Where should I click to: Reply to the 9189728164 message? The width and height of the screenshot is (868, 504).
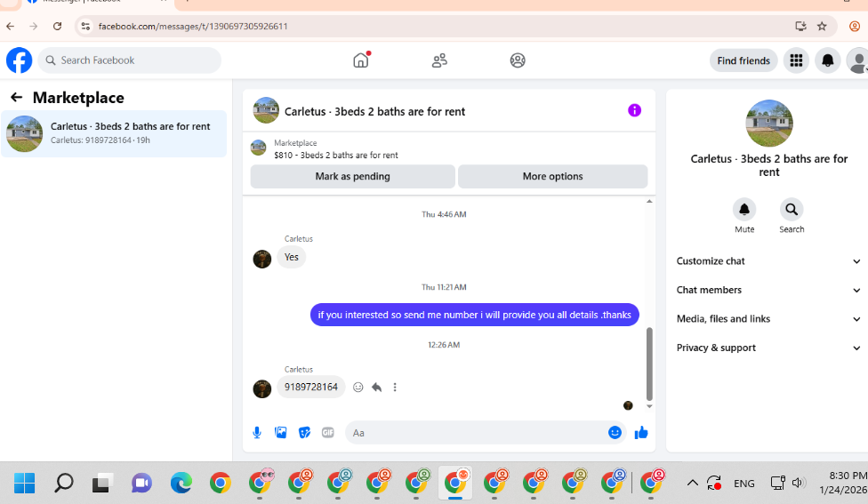[x=377, y=388]
